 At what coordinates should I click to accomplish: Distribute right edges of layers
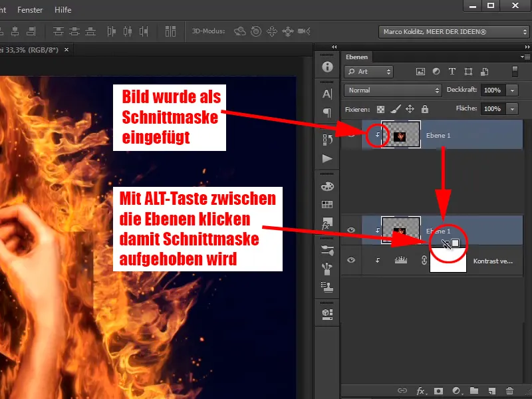(x=144, y=31)
